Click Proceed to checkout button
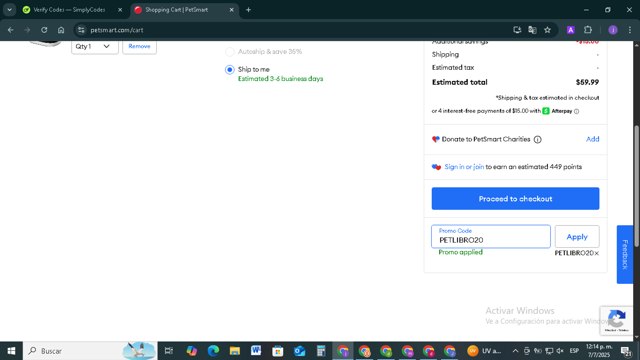 coord(516,199)
